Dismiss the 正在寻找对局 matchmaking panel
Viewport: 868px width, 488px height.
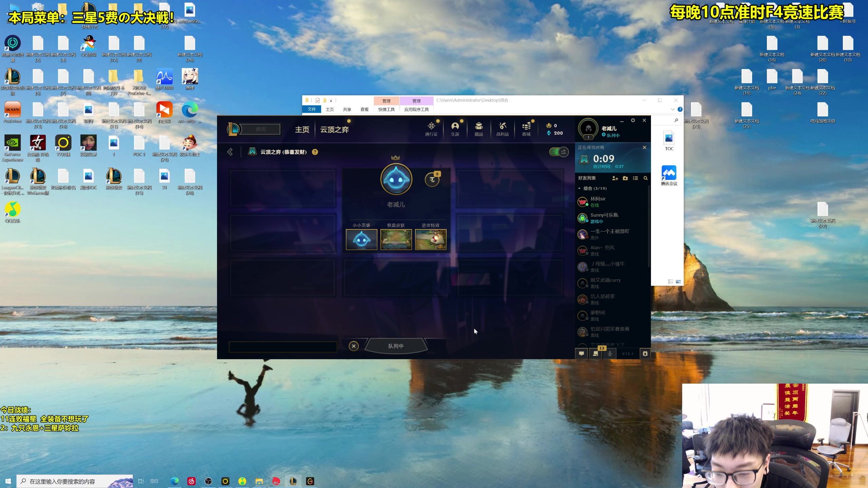tap(645, 147)
